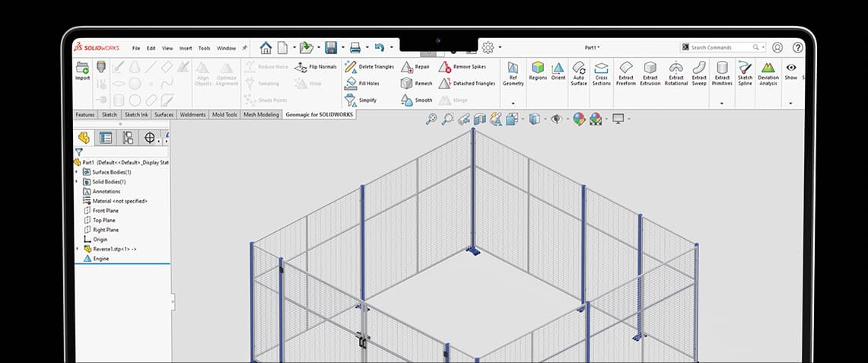Select the Remove Spikes tool
This screenshot has width=868, height=363.
[x=463, y=67]
